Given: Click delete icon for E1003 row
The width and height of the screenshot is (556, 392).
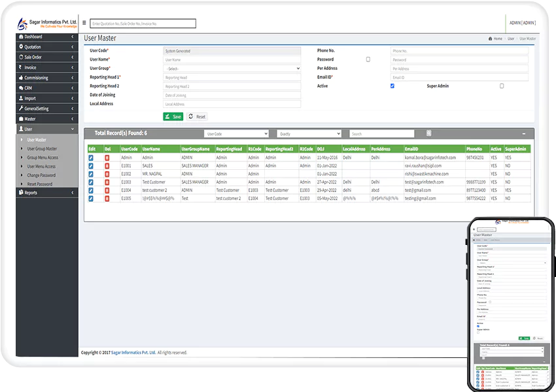Looking at the screenshot, I should click(x=107, y=182).
